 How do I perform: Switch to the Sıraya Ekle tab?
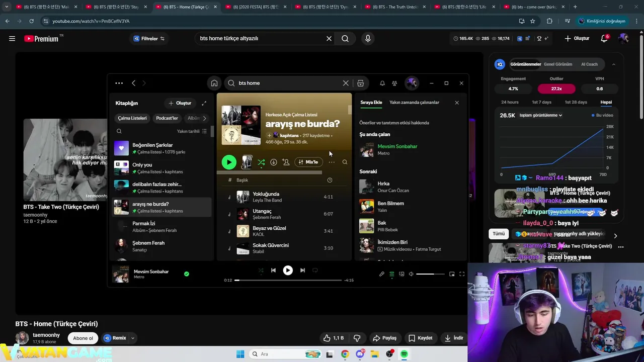click(371, 103)
